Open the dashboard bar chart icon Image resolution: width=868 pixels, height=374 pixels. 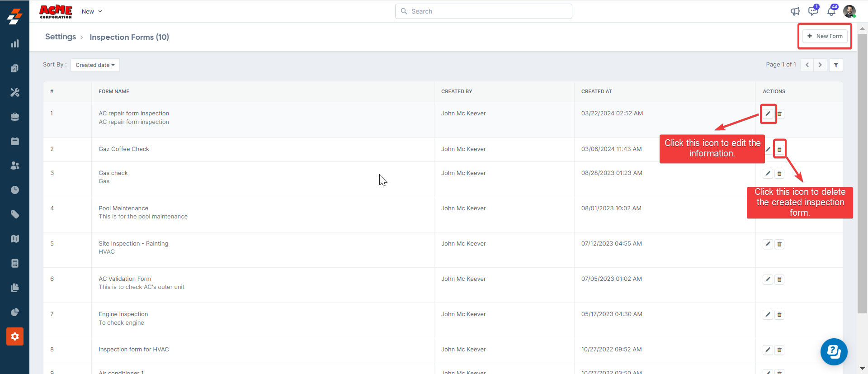tap(15, 44)
